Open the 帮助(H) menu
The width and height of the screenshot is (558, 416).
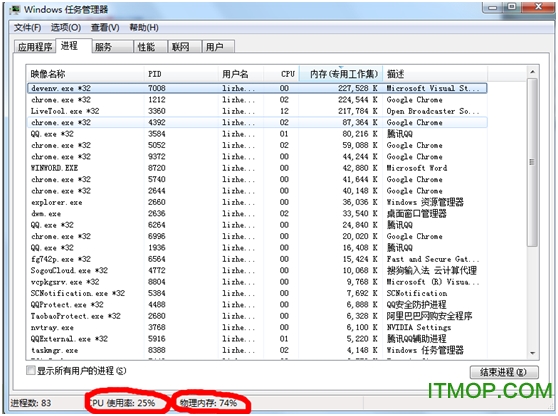144,27
